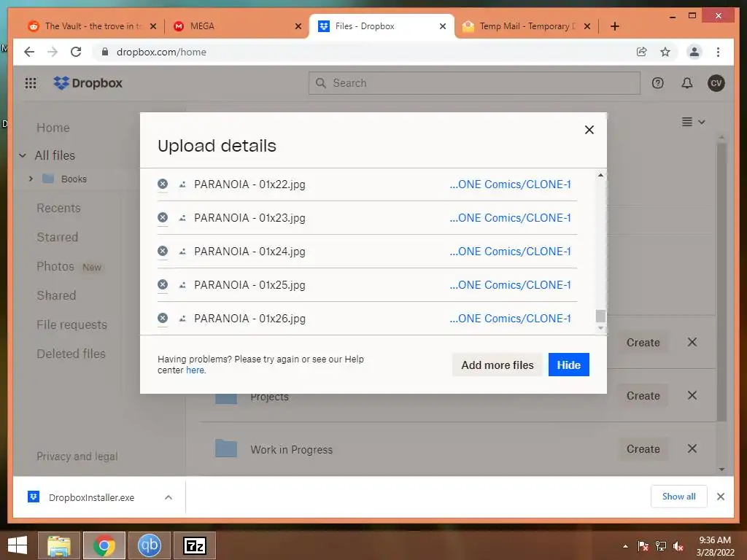The image size is (747, 560).
Task: Click the Dropbox logo
Action: point(88,83)
